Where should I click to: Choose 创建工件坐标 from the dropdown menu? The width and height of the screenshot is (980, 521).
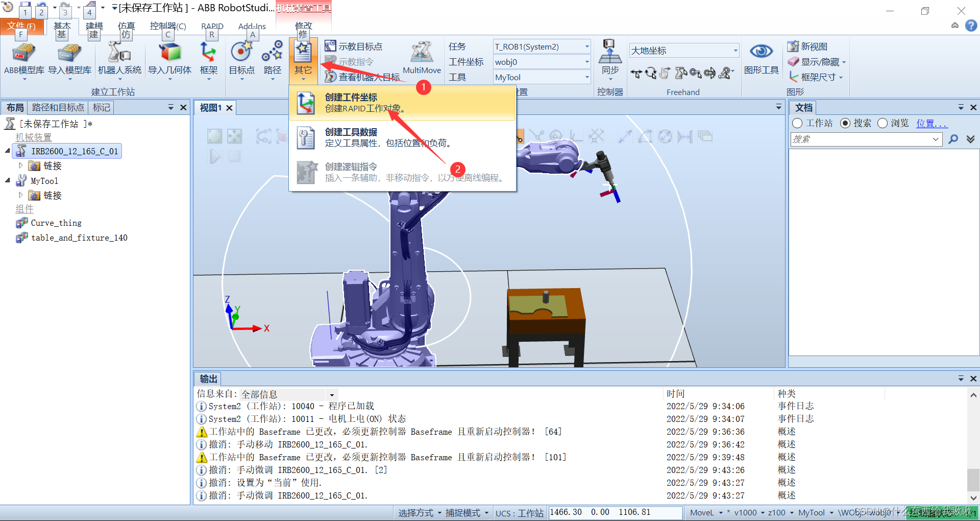(x=403, y=103)
